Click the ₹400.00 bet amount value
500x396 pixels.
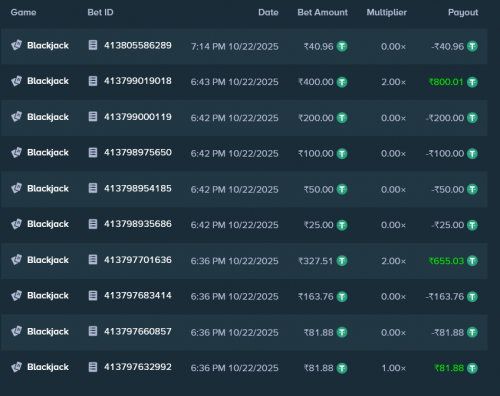(316, 82)
